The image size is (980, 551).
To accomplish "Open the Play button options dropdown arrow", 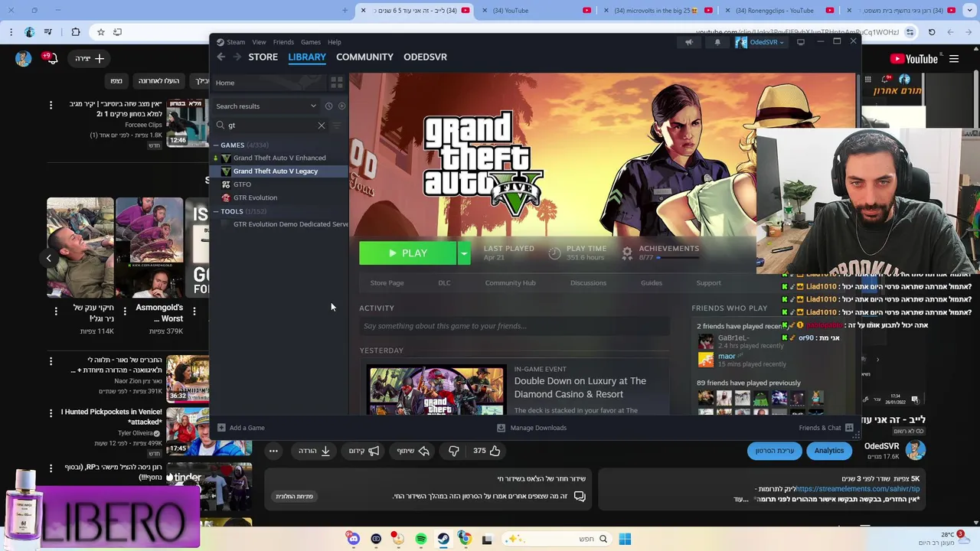I will point(463,253).
